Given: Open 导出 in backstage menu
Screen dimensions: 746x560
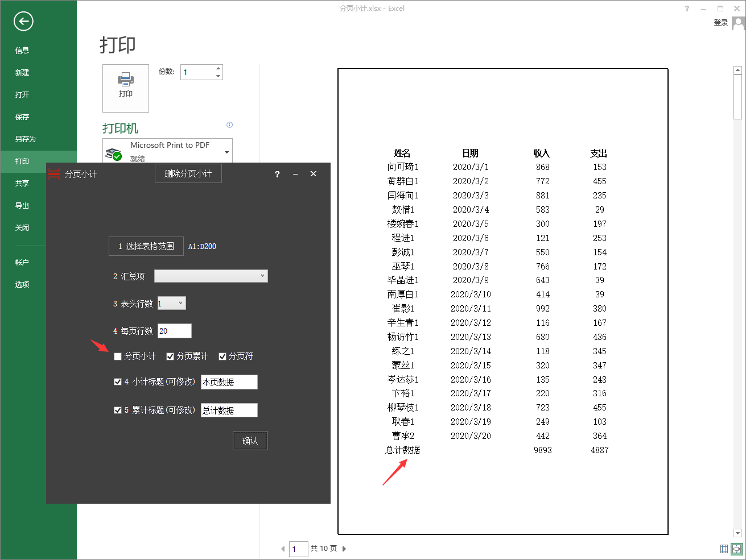Looking at the screenshot, I should [22, 206].
